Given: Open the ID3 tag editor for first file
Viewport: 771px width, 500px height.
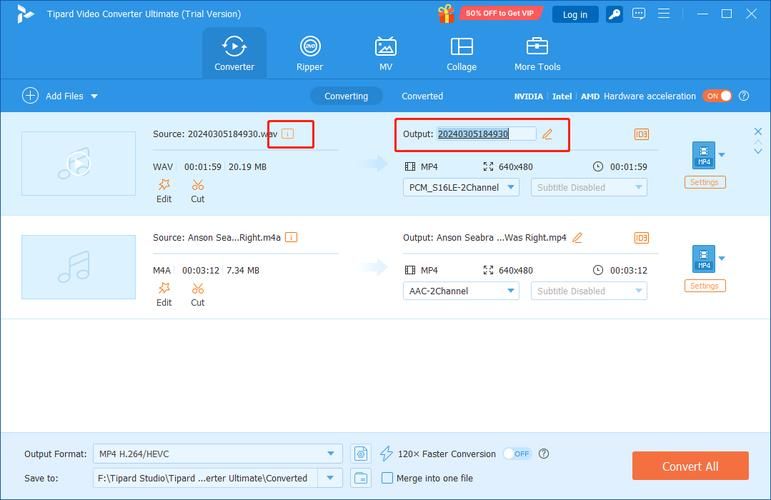Looking at the screenshot, I should 641,134.
